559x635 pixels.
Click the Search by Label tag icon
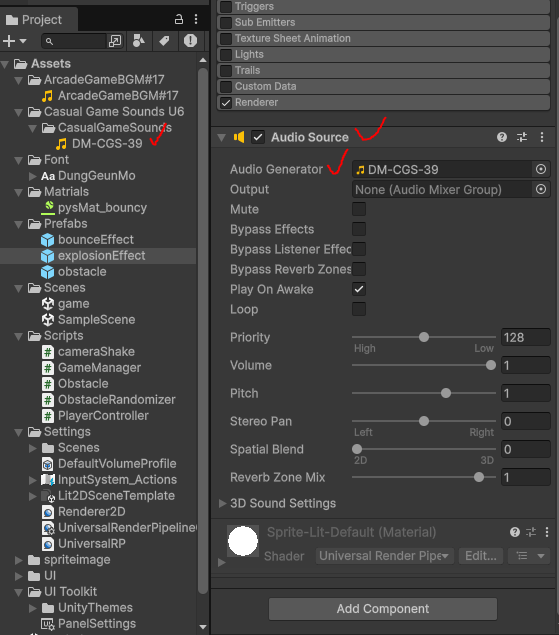(164, 41)
